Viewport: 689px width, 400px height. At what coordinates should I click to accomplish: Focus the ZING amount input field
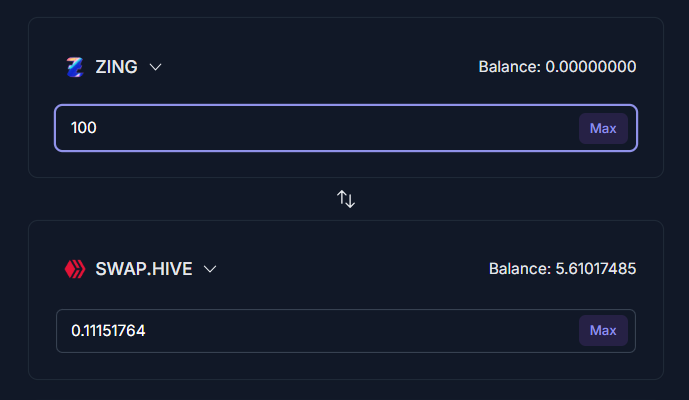346,128
